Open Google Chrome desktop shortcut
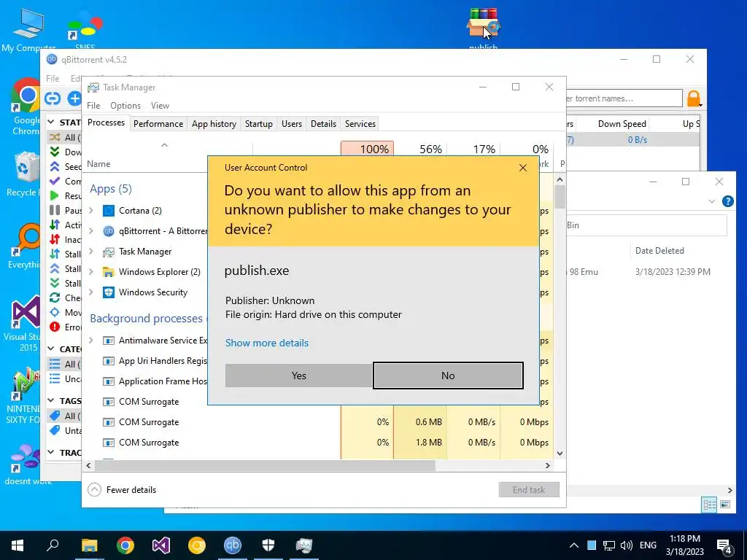This screenshot has width=747, height=560. coord(27,107)
